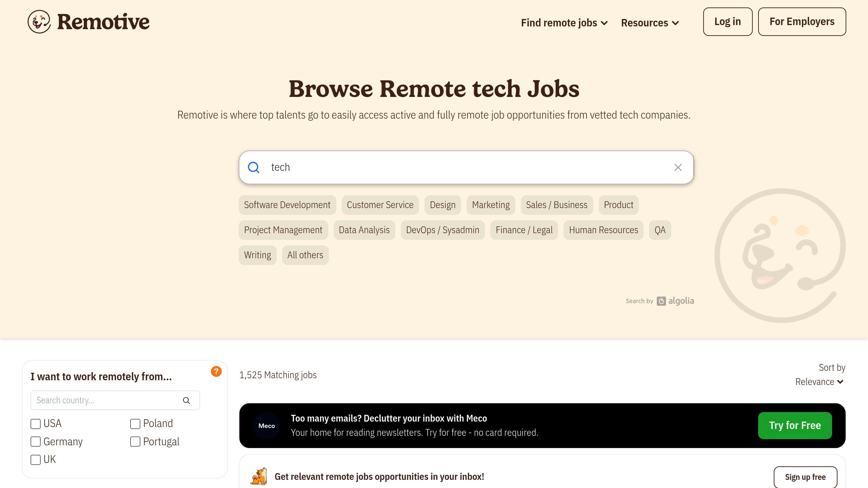Toggle the Poland checkbox filter
The image size is (868, 488).
(x=135, y=423)
